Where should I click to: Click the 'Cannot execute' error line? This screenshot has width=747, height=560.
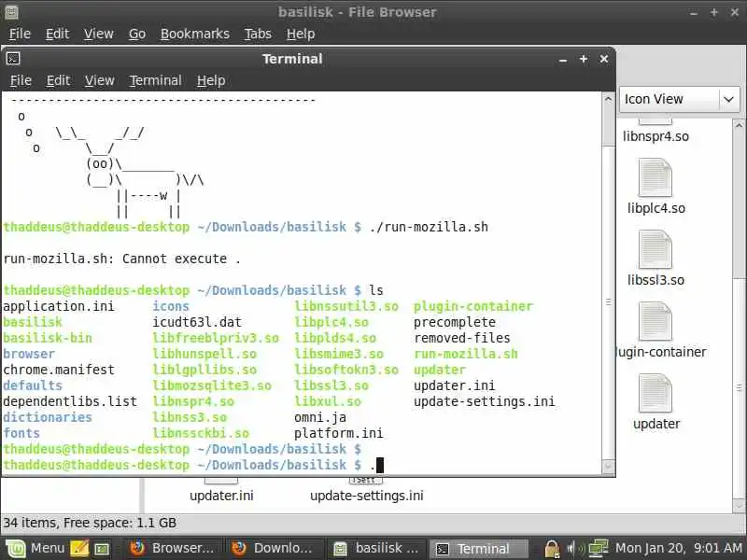point(122,259)
